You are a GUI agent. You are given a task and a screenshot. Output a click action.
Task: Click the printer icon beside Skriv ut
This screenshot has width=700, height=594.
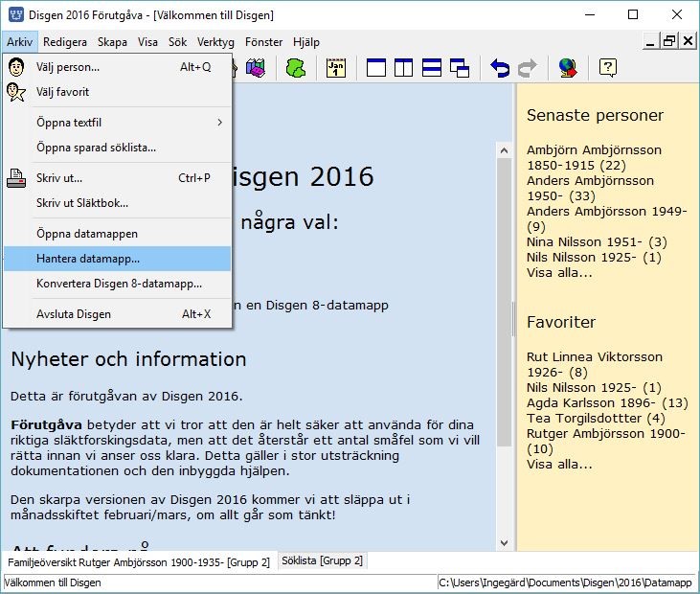tap(16, 178)
